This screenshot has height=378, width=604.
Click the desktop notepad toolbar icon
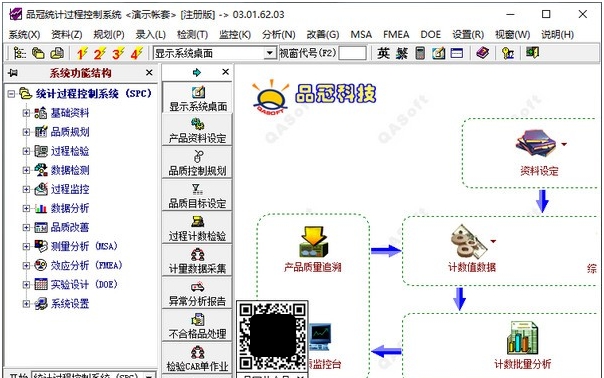coord(438,53)
